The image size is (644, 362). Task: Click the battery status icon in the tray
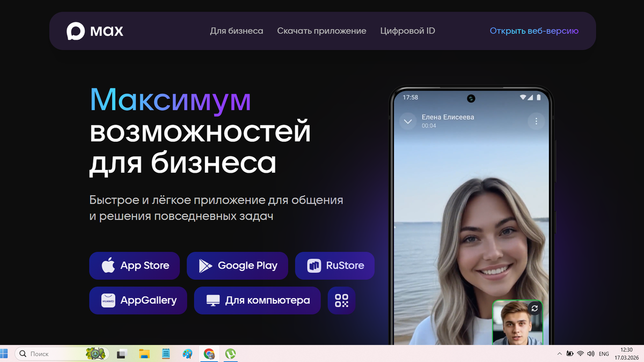point(570,353)
